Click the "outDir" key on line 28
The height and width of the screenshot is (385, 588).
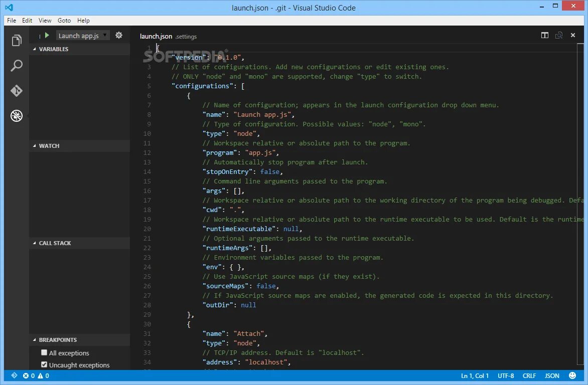tap(218, 305)
